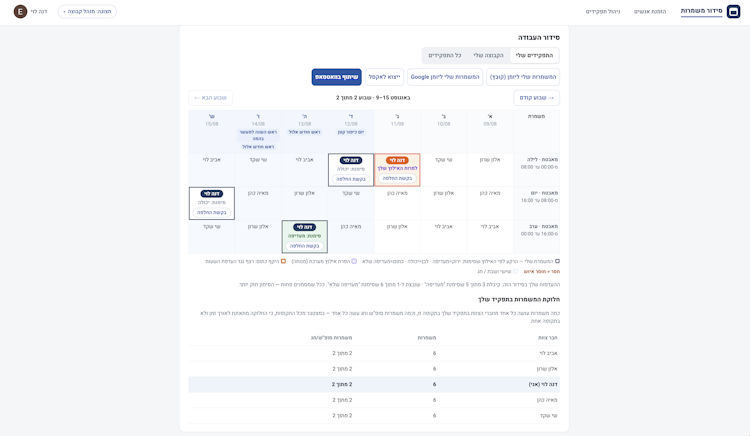
Task: Request swap in the orange 11/08 night shift
Action: point(397,178)
